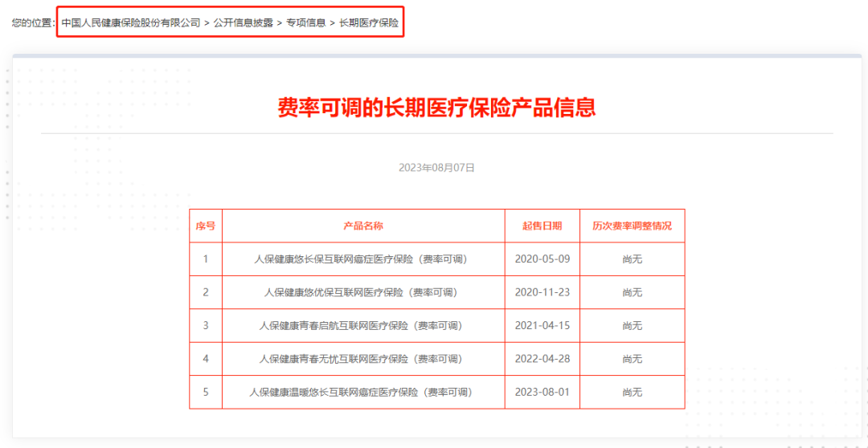Viewport: 868px width, 448px height.
Task: Click 尚无 in the 2021-04-15 row
Action: click(633, 326)
